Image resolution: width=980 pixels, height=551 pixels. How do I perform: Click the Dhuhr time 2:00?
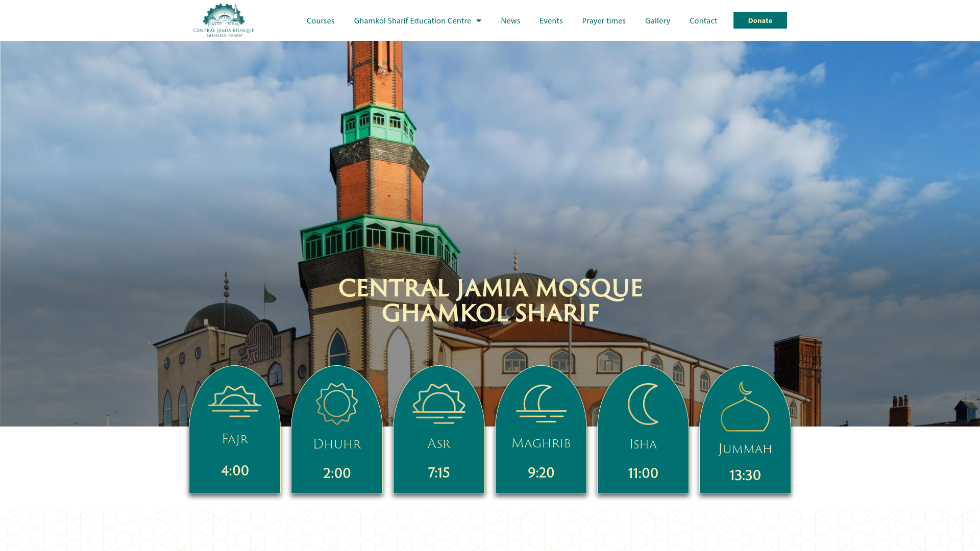[337, 473]
